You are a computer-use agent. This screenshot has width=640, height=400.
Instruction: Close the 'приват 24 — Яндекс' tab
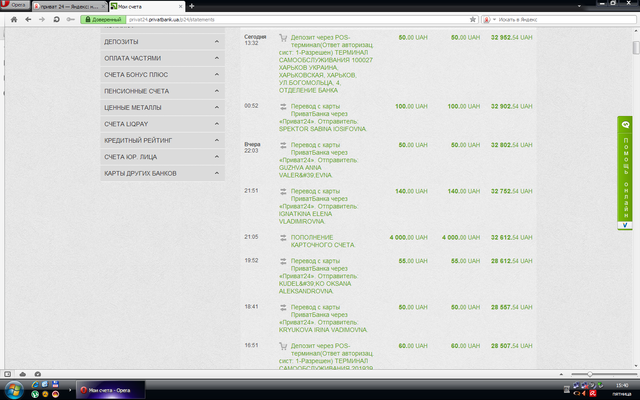[x=103, y=7]
